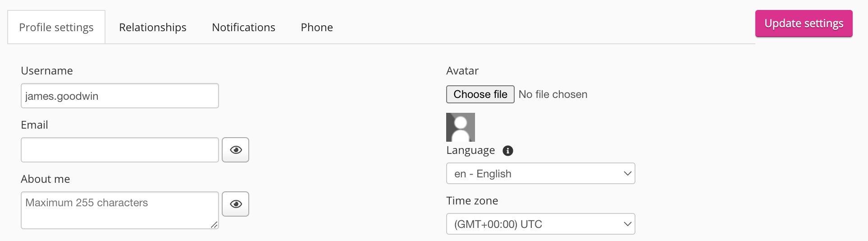The height and width of the screenshot is (241, 868).
Task: Click the No file chosen text
Action: click(x=553, y=94)
